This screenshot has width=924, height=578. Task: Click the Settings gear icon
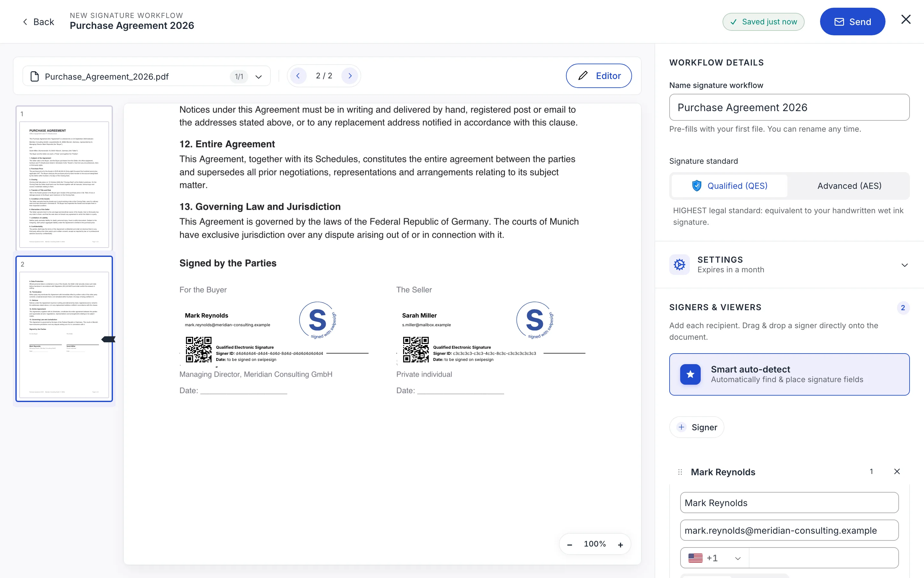coord(679,265)
